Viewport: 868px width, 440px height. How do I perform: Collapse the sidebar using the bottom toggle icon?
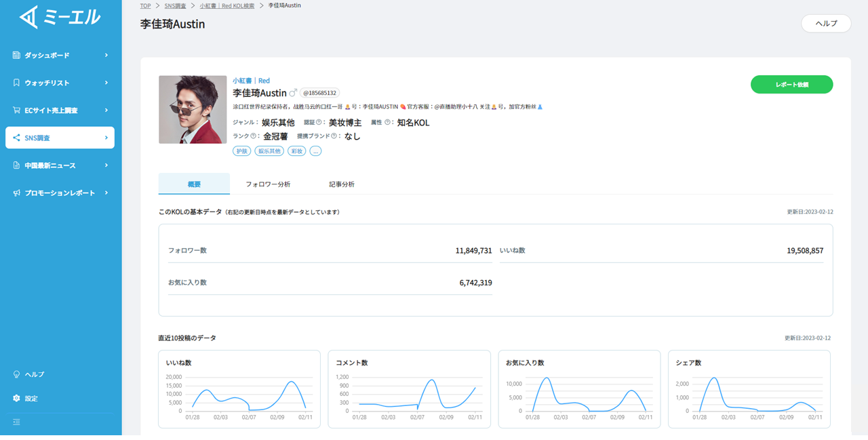(16, 422)
